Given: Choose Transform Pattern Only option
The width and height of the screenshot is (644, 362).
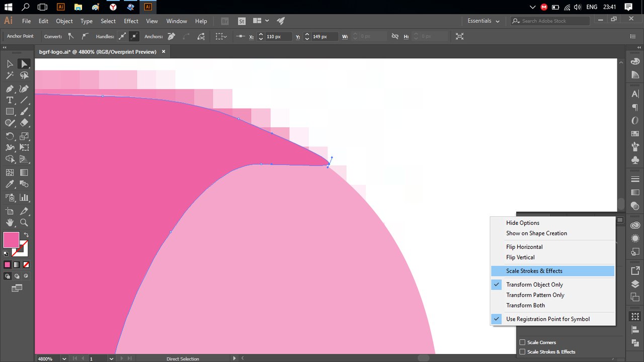Looking at the screenshot, I should (552, 295).
